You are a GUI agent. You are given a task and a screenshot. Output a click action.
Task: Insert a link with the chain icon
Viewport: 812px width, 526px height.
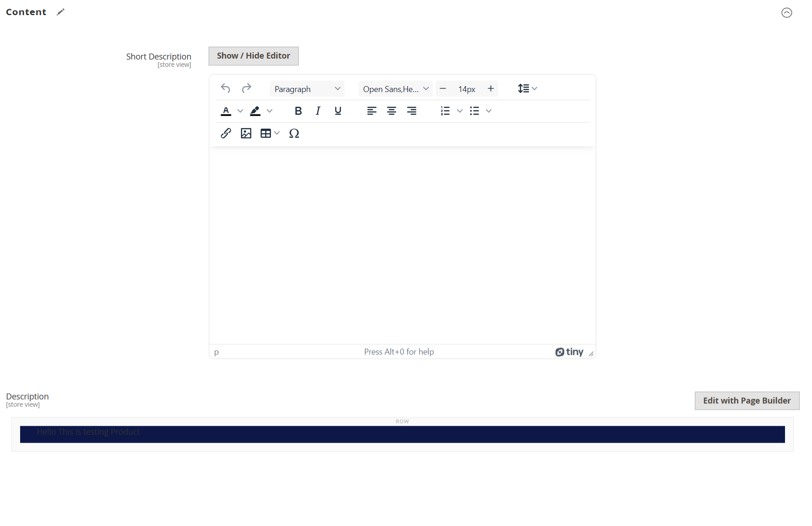226,133
